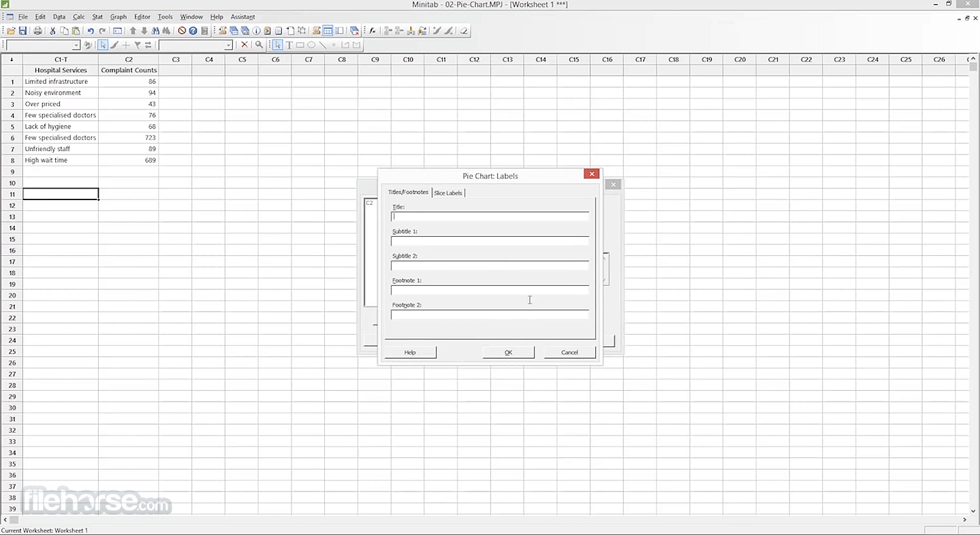Click the Cut scissors icon
Screen dimensions: 980x535
52,31
